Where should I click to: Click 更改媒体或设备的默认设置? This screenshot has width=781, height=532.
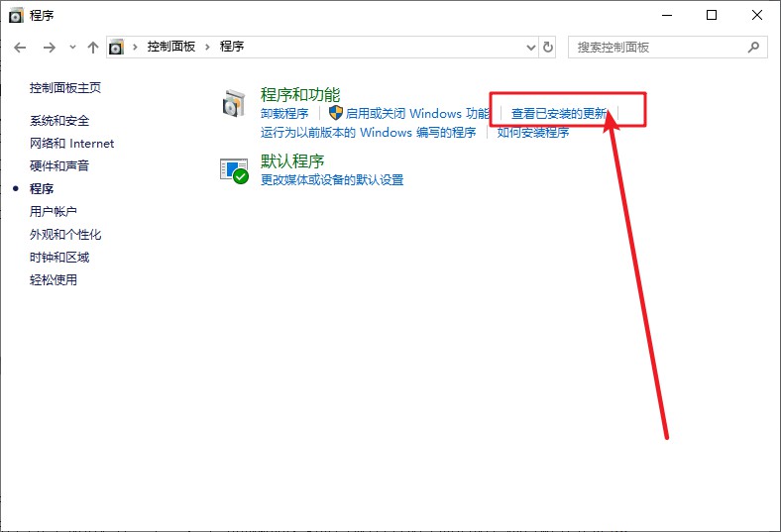[332, 179]
